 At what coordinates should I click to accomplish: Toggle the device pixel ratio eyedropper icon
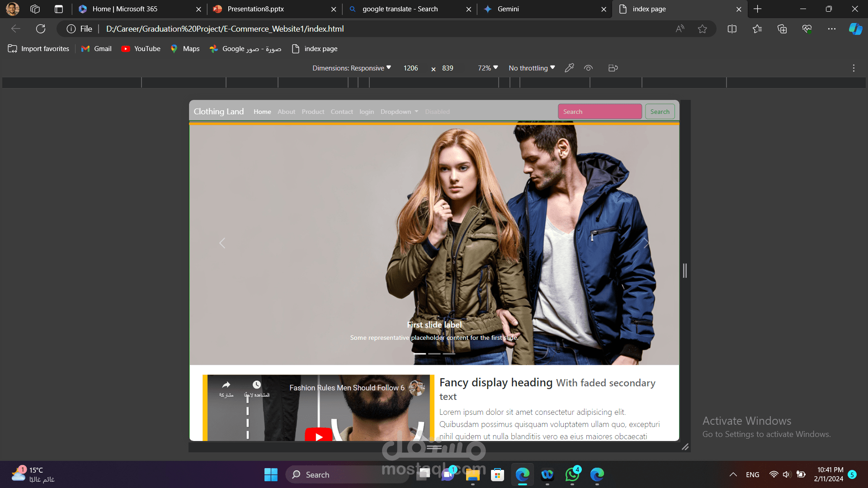[x=569, y=68]
